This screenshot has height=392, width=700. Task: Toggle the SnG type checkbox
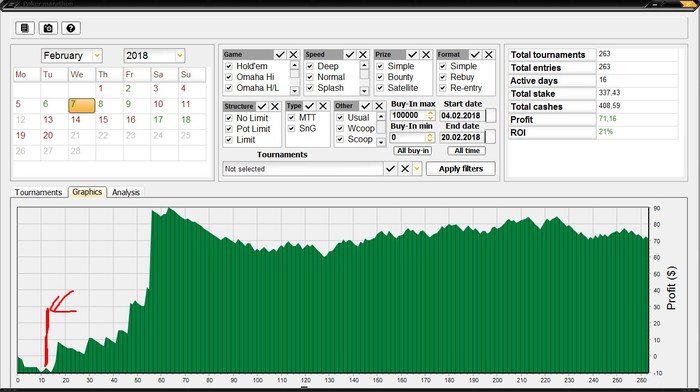pyautogui.click(x=292, y=129)
